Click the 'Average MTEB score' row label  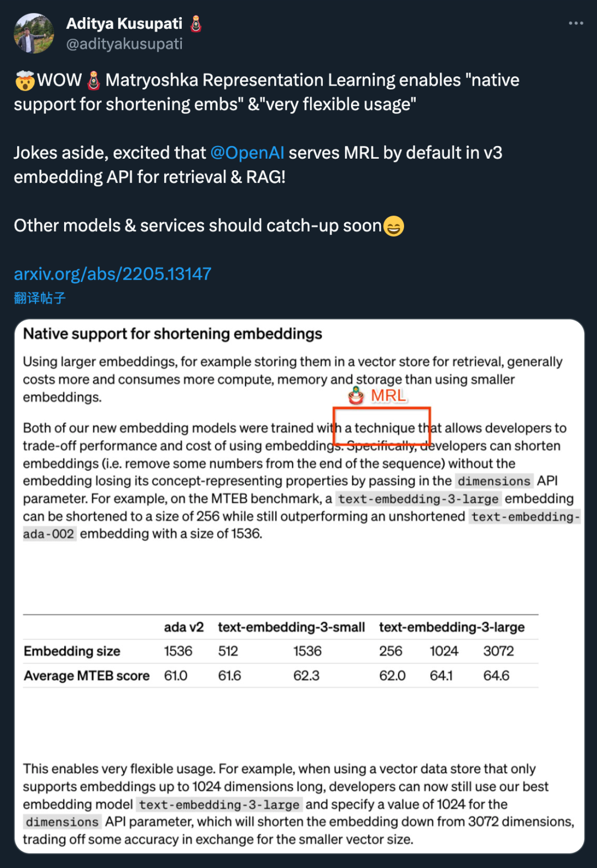87,676
